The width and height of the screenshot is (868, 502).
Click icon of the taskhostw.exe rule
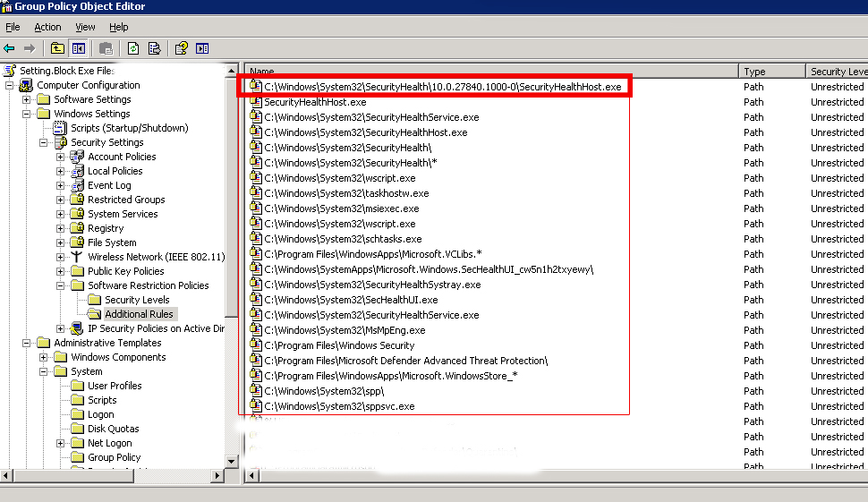pos(255,192)
